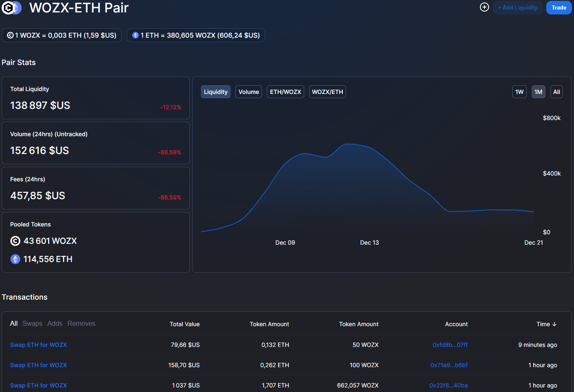Open the 1 037 $US Swap ETH for WOZX link
Screen dimensions: 574x392
tap(39, 385)
